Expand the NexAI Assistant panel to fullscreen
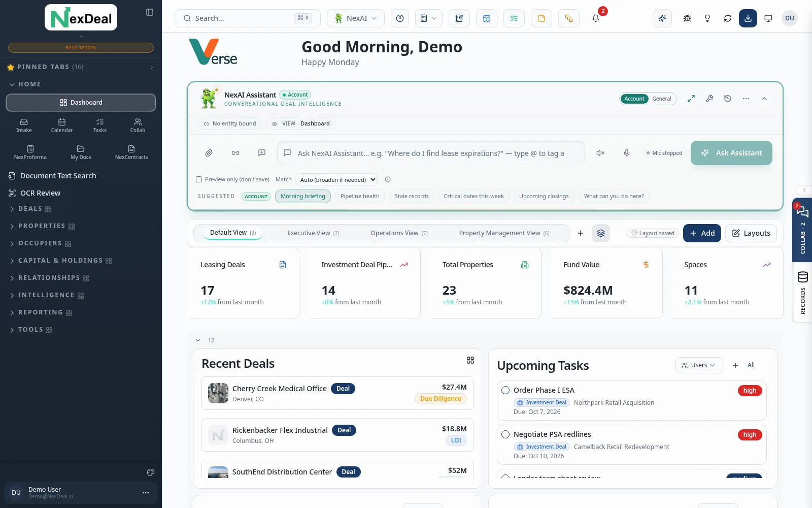The height and width of the screenshot is (508, 812). [x=691, y=99]
